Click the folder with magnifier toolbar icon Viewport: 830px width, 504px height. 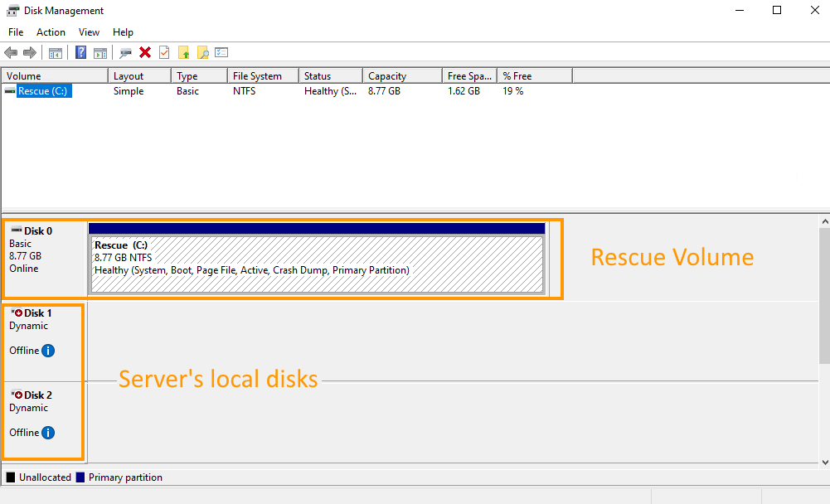201,52
